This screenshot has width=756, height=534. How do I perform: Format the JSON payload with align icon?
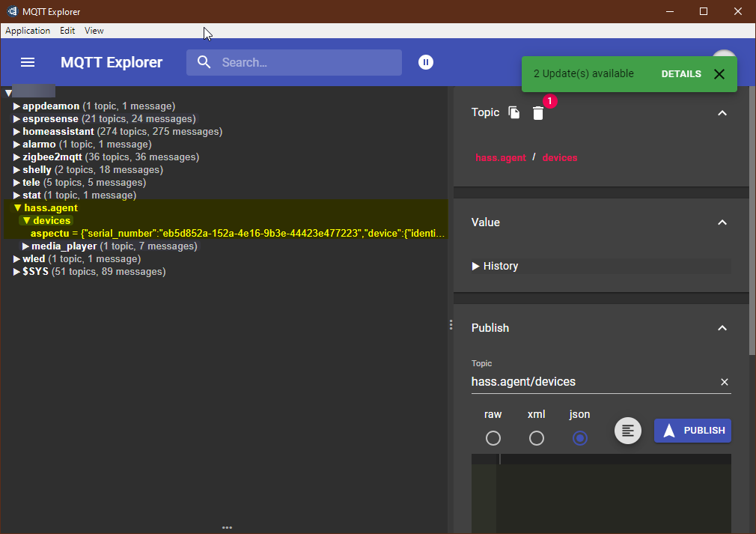pyautogui.click(x=628, y=431)
